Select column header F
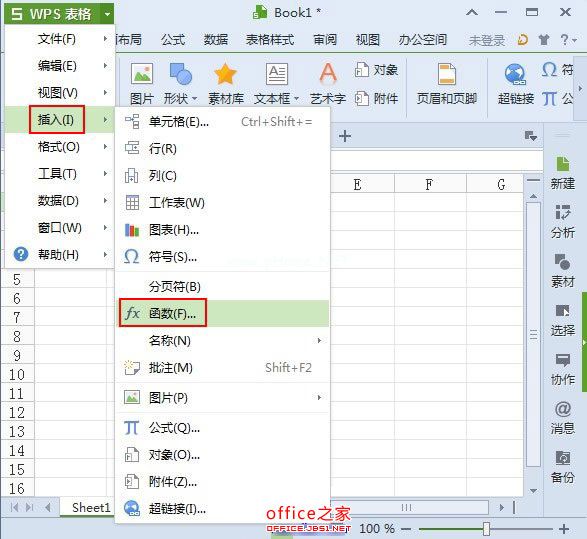 pos(430,184)
